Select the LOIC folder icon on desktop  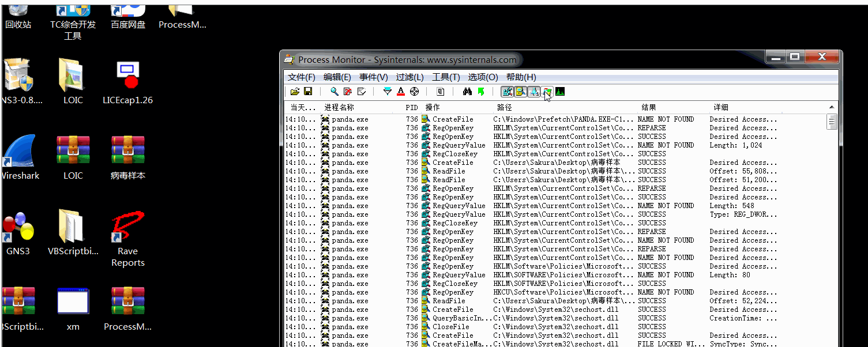point(73,81)
